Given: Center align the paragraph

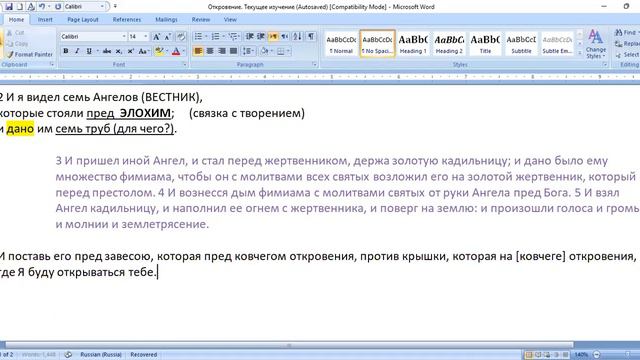Looking at the screenshot, I should (x=210, y=51).
